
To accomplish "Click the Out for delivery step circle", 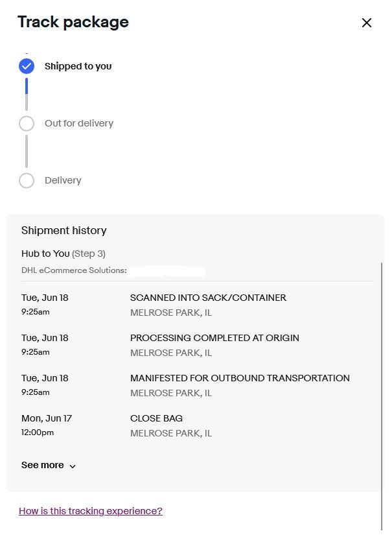I will click(27, 123).
